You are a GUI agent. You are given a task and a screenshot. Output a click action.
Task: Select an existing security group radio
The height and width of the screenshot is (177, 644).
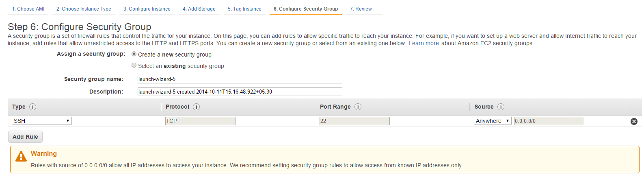(134, 65)
